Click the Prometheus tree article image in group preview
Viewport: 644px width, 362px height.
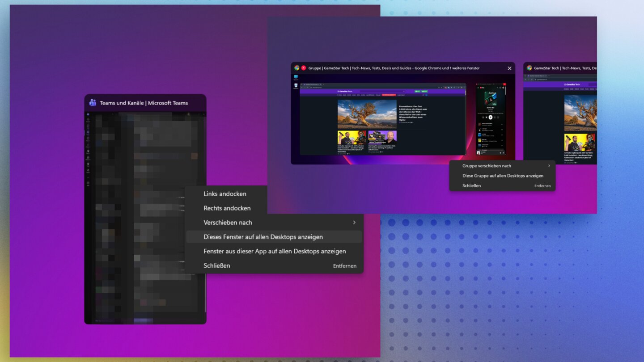pyautogui.click(x=367, y=114)
